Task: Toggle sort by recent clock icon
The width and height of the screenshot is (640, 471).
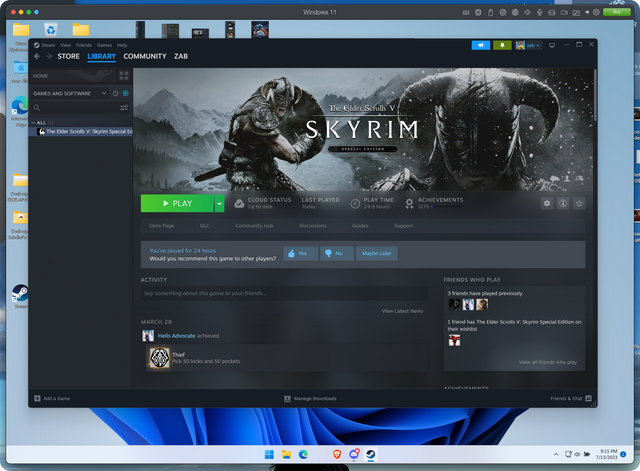Action: [115, 93]
